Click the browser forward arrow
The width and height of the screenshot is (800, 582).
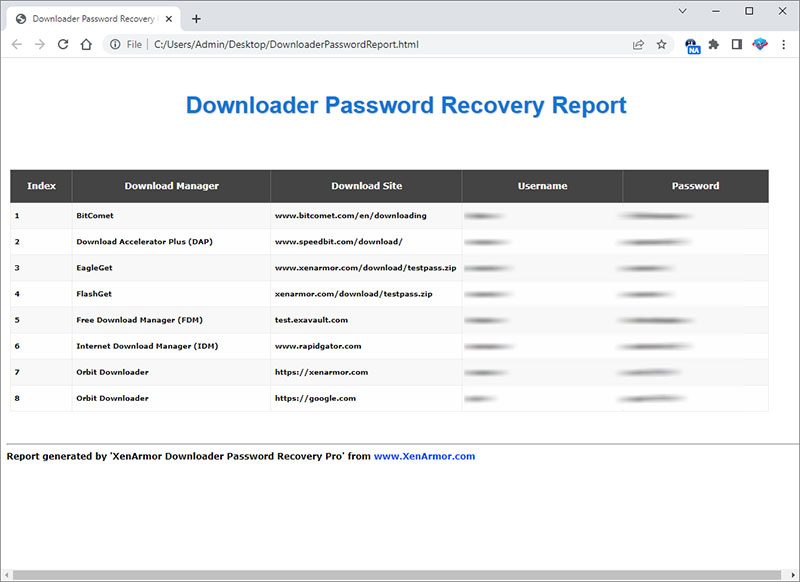[x=40, y=44]
